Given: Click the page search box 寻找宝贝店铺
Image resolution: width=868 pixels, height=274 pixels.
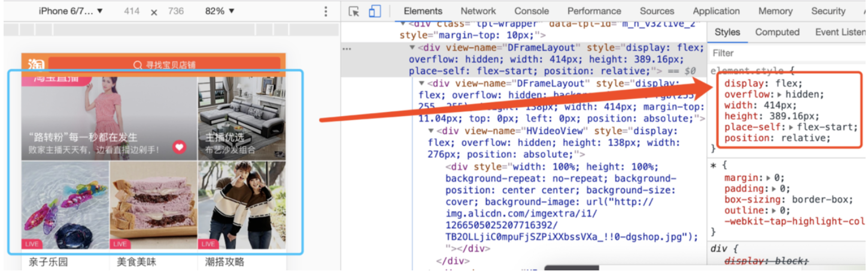Looking at the screenshot, I should coord(165,65).
